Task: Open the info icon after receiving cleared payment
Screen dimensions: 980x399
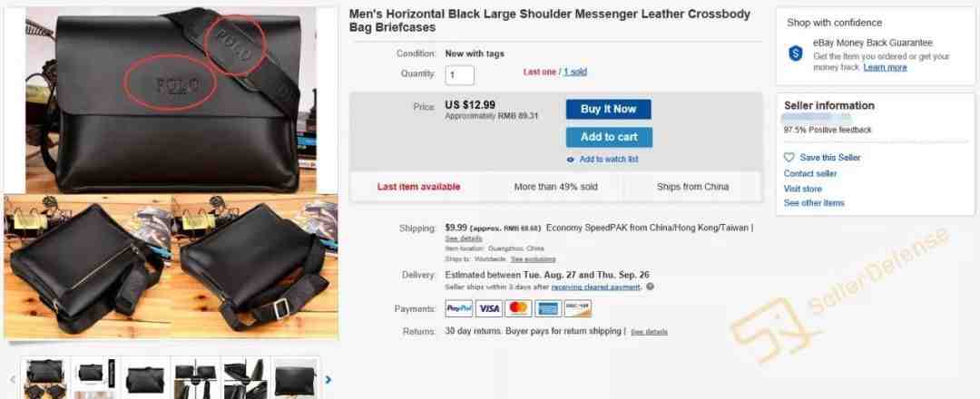Action: [x=650, y=287]
